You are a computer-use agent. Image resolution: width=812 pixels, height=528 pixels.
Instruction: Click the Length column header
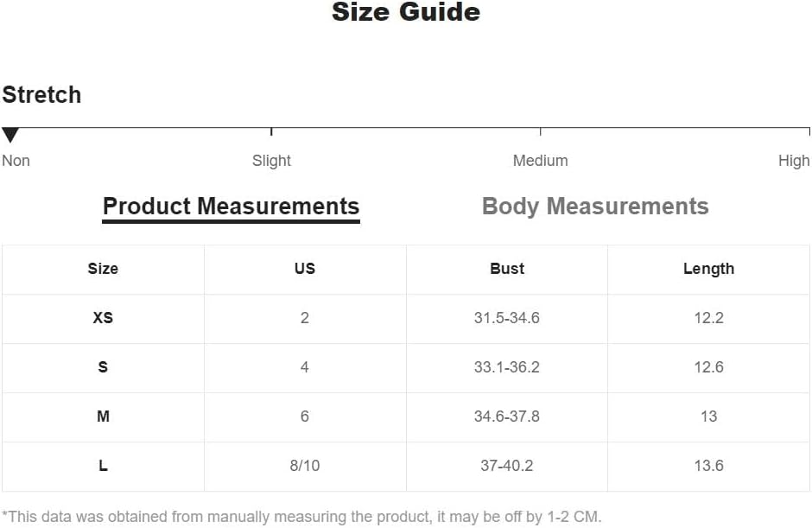(708, 269)
